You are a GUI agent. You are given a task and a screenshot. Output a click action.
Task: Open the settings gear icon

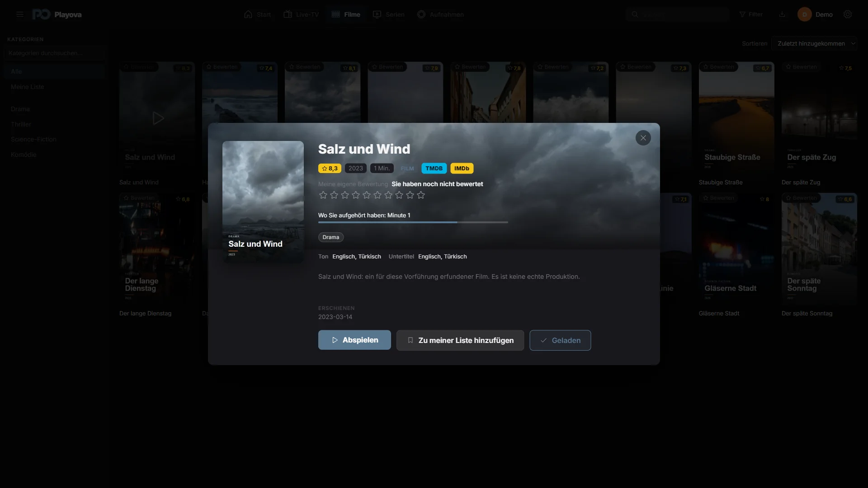[x=848, y=14]
